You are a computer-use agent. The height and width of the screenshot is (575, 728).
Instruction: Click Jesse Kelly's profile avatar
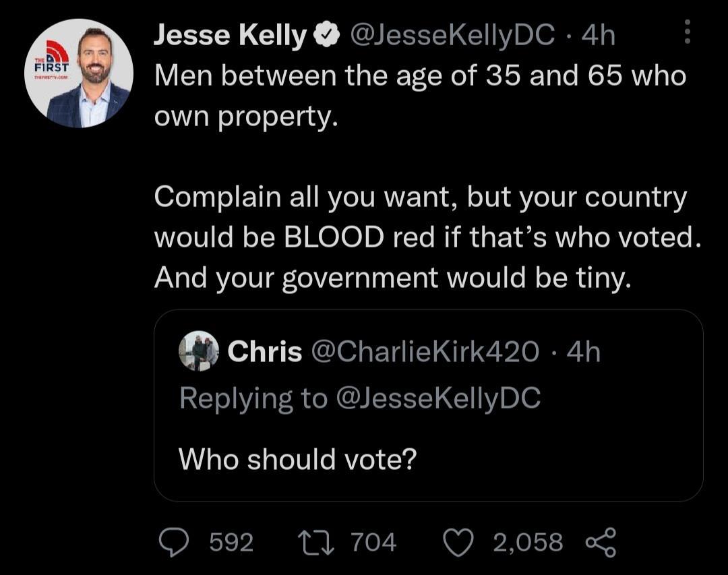click(x=81, y=69)
